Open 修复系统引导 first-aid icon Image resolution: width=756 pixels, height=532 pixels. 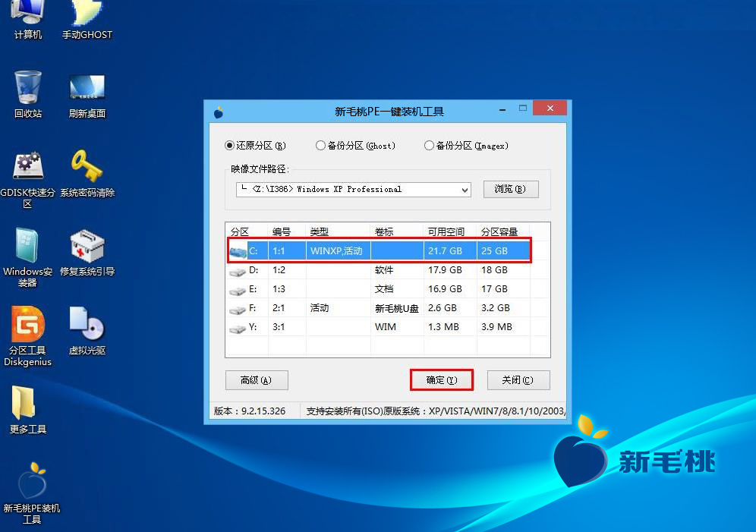87,253
